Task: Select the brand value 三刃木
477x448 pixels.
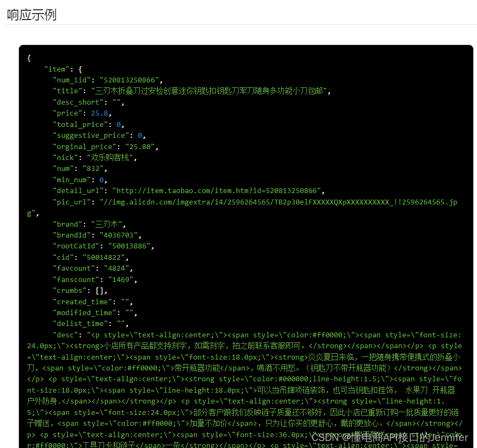Action: coord(106,225)
